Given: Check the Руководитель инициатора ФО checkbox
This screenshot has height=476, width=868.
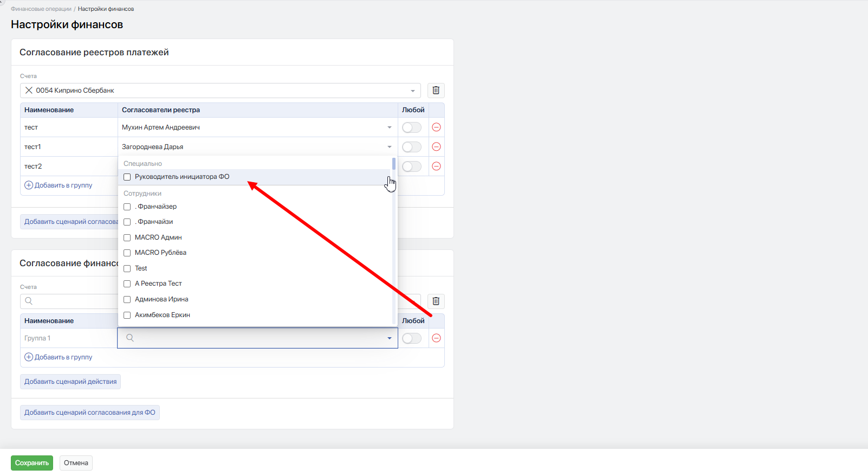Looking at the screenshot, I should 127,177.
